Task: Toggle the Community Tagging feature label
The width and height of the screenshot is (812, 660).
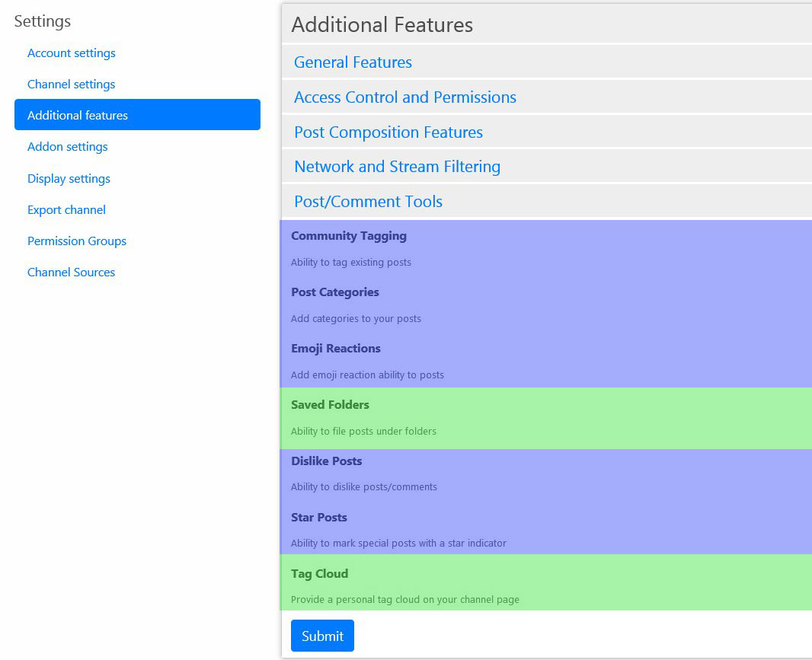Action: click(349, 236)
